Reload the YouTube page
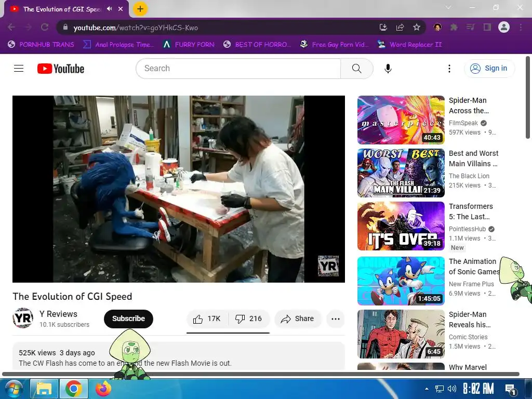The width and height of the screenshot is (532, 399). click(x=45, y=27)
